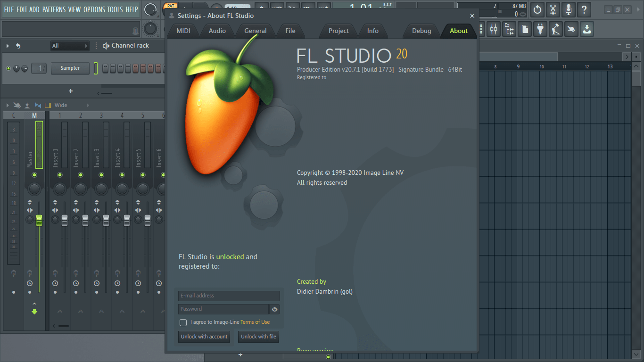Open the General settings tab
The width and height of the screenshot is (644, 362).
coord(256,31)
